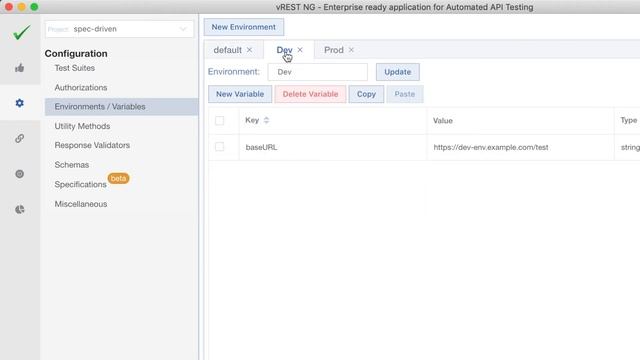
Task: Switch to the default environment tab
Action: [227, 50]
